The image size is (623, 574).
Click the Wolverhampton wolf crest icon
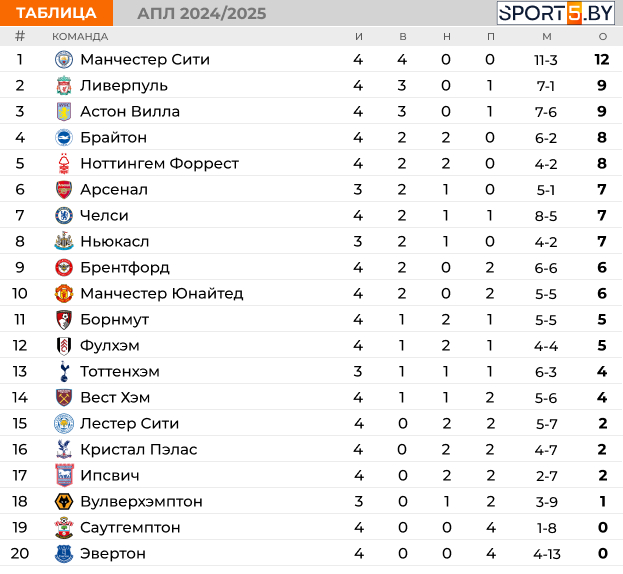[64, 501]
